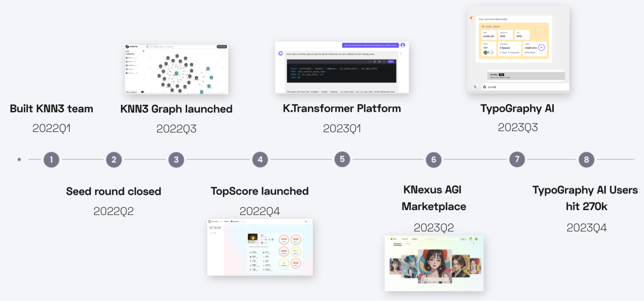This screenshot has height=301, width=644.
Task: Click the bot avatar in K.Transformer screenshot
Action: tap(281, 53)
